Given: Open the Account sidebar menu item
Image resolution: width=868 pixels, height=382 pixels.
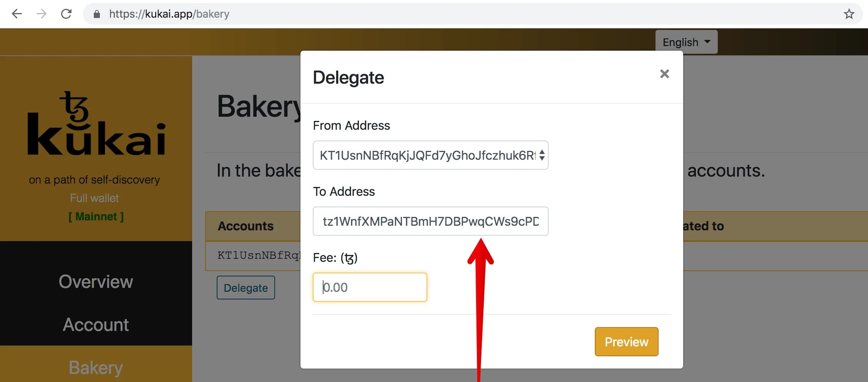Looking at the screenshot, I should [x=96, y=325].
